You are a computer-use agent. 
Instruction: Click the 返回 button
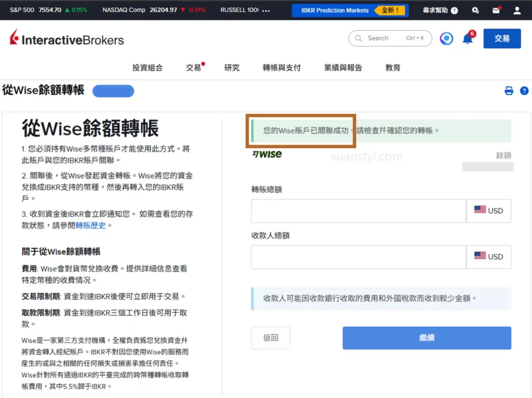point(270,338)
